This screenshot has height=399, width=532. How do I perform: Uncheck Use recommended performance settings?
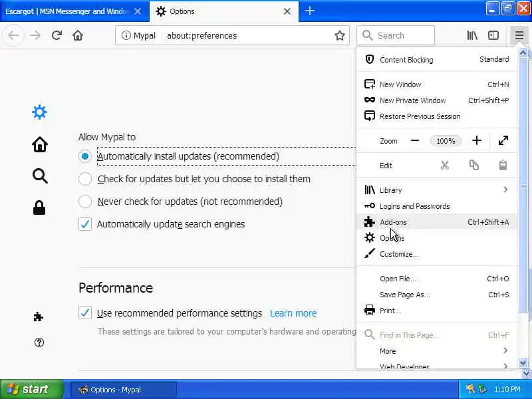pyautogui.click(x=85, y=313)
